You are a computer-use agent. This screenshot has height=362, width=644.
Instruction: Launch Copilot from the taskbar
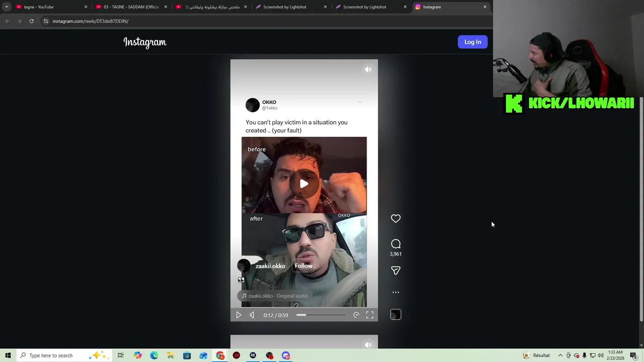137,355
